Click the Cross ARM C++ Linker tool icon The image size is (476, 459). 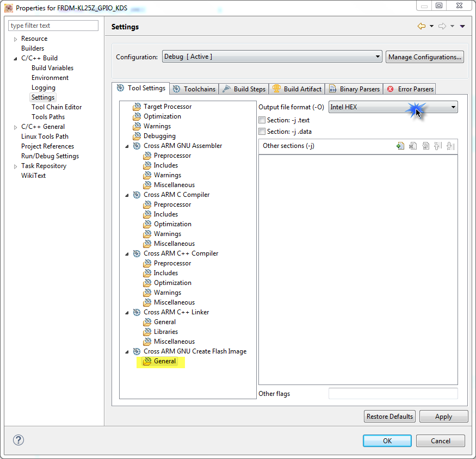coord(137,312)
